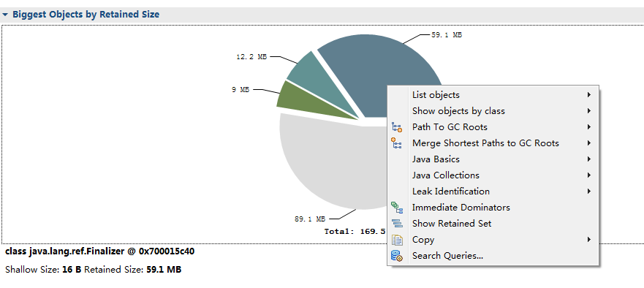
Task: Choose Immediate Dominators from context menu
Action: 493,208
